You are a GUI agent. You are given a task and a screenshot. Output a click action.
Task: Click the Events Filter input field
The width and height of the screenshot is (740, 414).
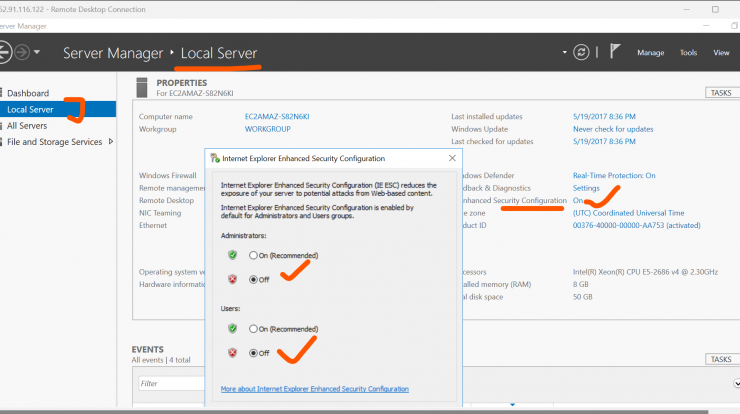point(172,383)
